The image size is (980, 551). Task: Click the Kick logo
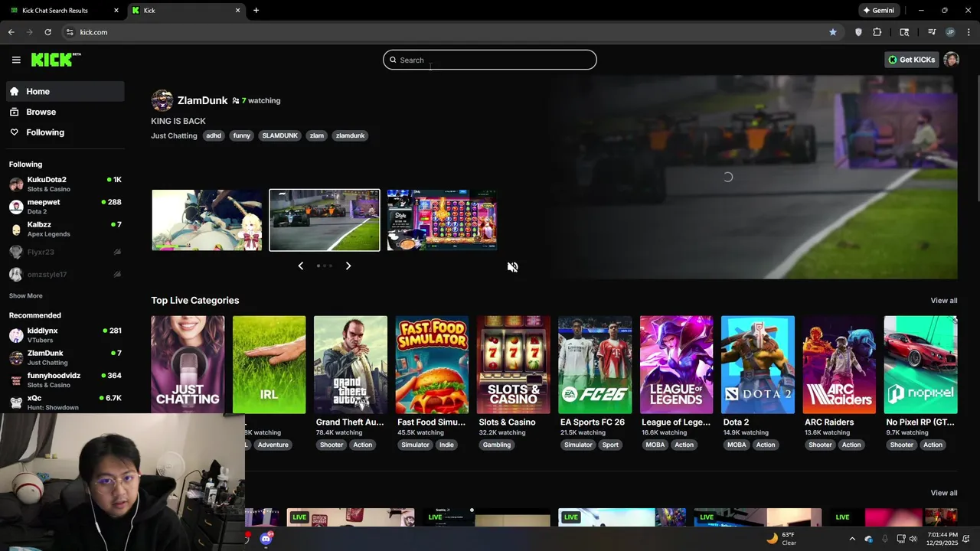pos(56,60)
